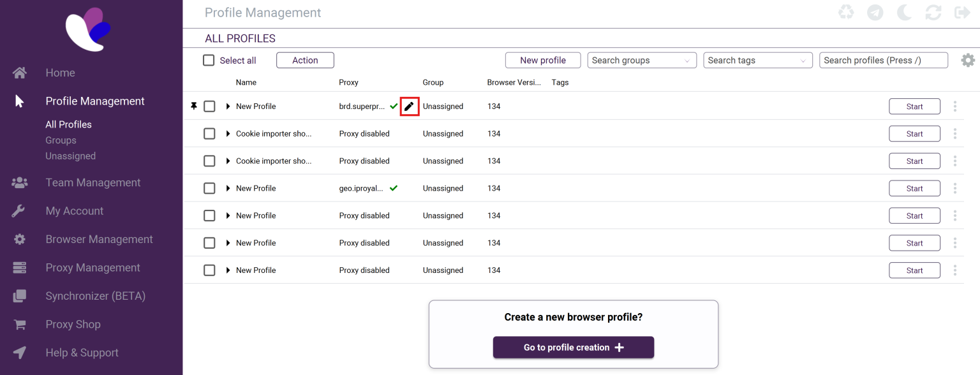Image resolution: width=980 pixels, height=375 pixels.
Task: Open Proxy Management in the sidebar
Action: tap(93, 267)
